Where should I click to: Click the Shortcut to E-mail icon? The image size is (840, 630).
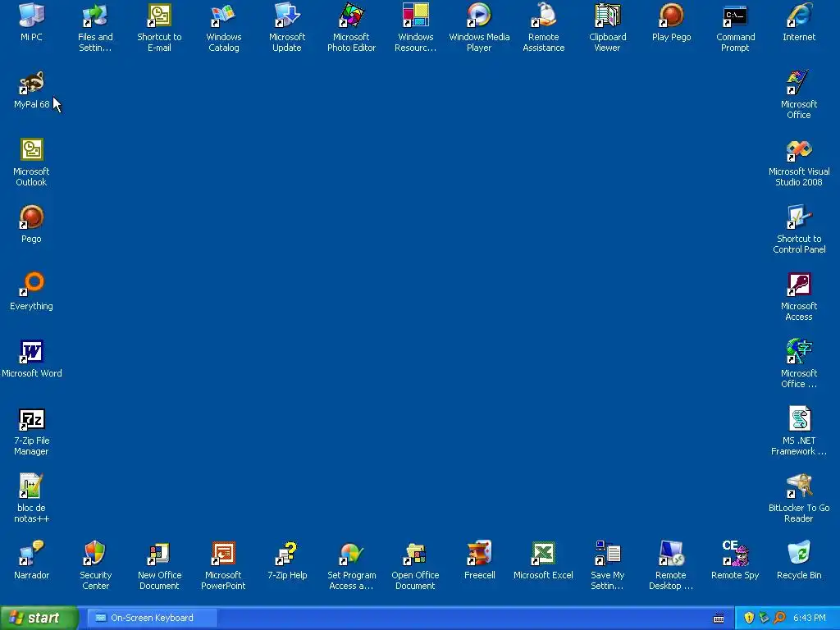pyautogui.click(x=159, y=16)
